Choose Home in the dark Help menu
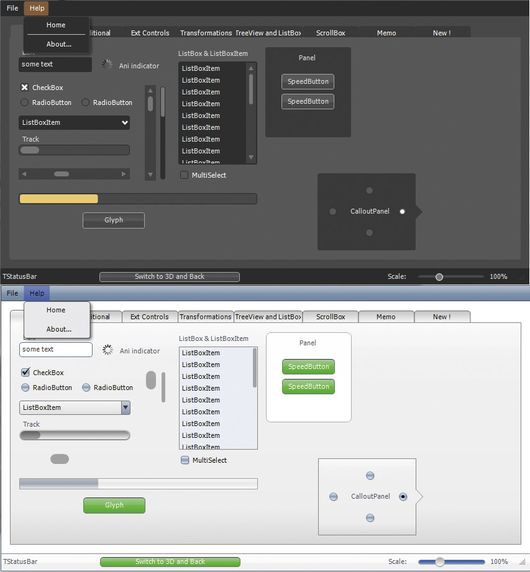The height and width of the screenshot is (572, 530). click(56, 25)
